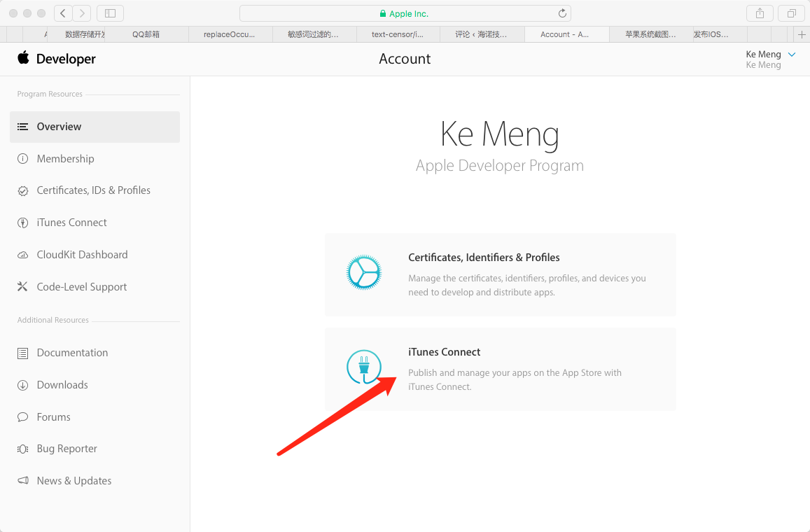Click the iTunes Connect sidebar plug icon
Viewport: 810px width, 532px height.
[x=22, y=223]
